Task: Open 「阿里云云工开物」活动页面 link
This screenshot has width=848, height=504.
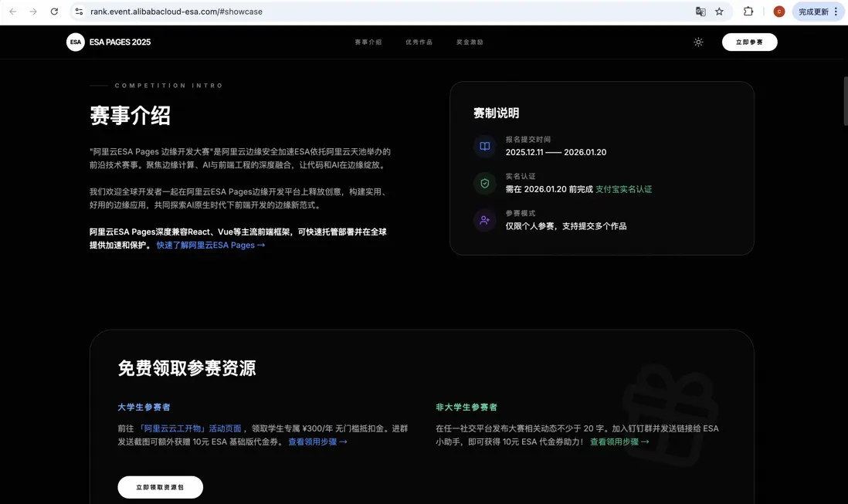Action: coord(190,428)
